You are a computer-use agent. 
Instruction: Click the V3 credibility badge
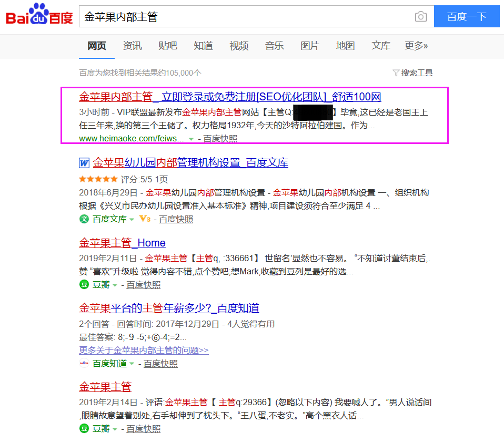click(x=145, y=219)
